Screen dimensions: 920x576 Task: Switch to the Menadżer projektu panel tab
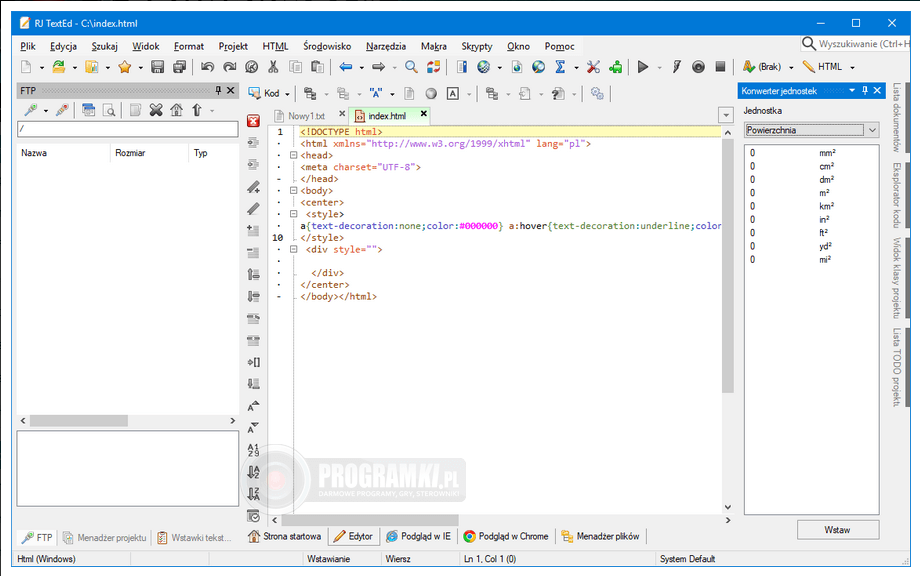(104, 537)
